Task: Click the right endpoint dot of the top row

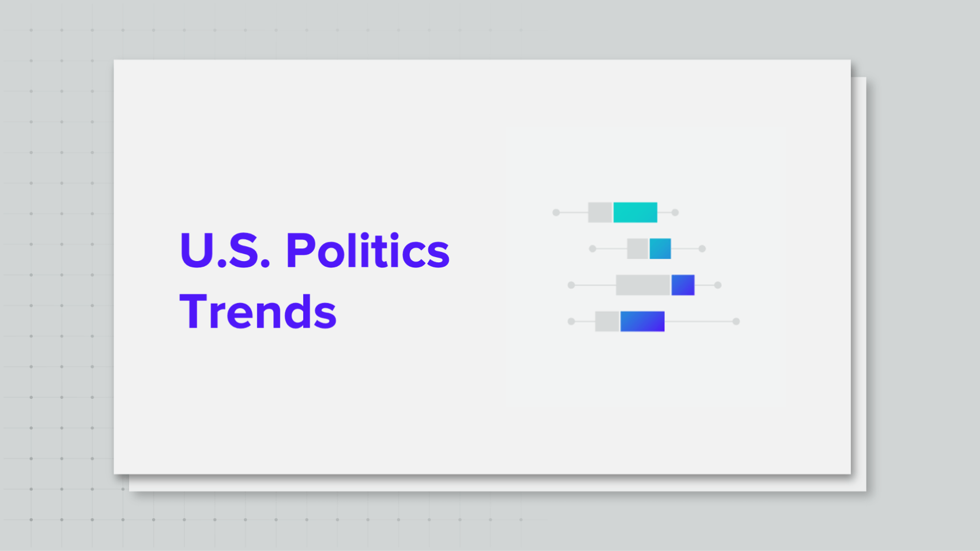Action: click(675, 213)
